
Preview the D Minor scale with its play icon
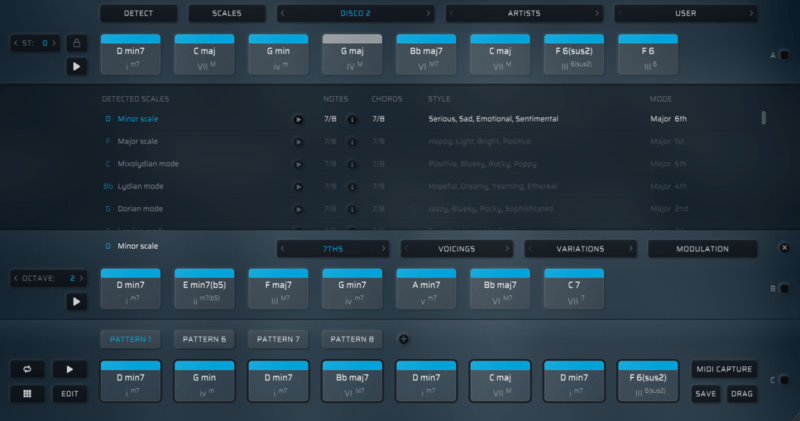[298, 119]
